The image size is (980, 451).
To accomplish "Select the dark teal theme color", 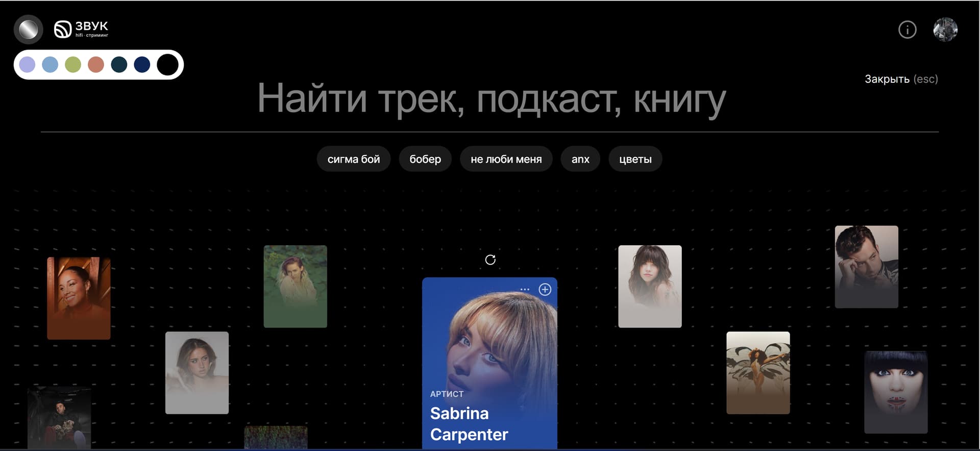I will pos(119,65).
